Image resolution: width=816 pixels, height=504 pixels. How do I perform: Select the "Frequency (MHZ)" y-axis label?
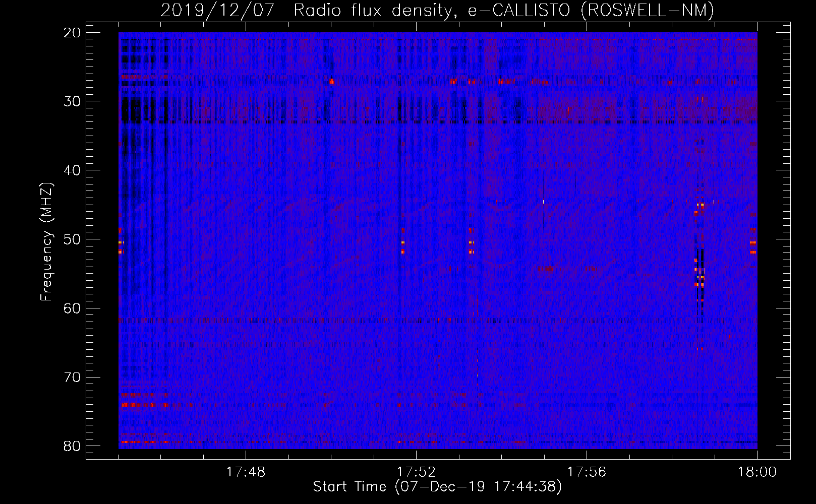46,242
